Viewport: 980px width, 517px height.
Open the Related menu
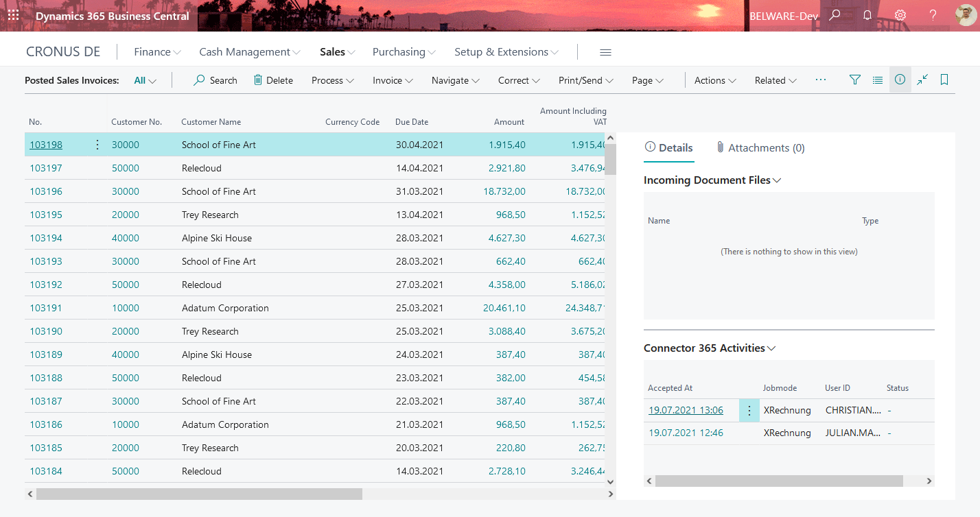click(775, 80)
